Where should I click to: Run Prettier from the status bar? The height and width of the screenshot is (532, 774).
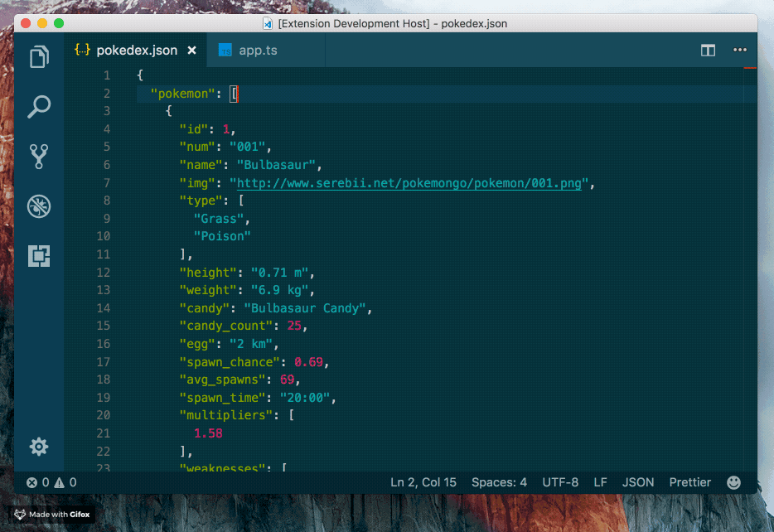pos(689,481)
